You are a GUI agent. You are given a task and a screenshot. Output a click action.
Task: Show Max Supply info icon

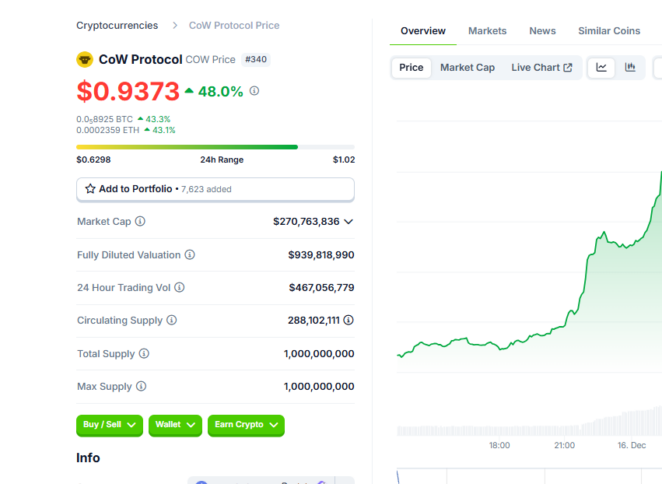point(141,386)
